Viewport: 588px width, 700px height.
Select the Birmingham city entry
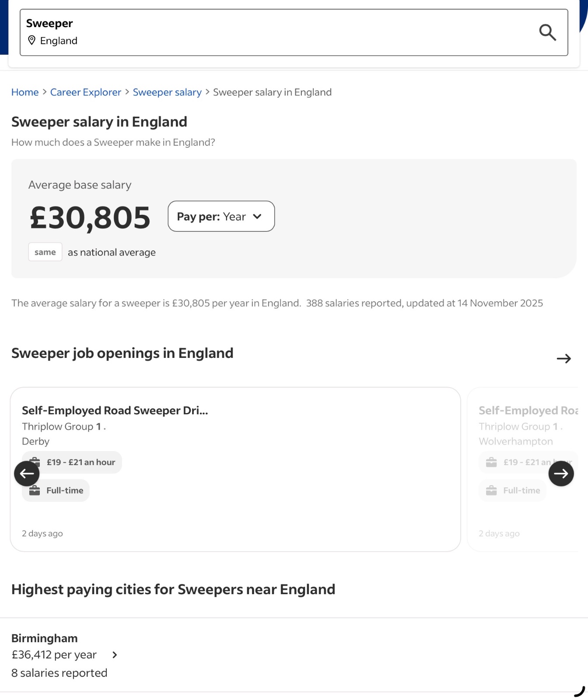pyautogui.click(x=45, y=638)
